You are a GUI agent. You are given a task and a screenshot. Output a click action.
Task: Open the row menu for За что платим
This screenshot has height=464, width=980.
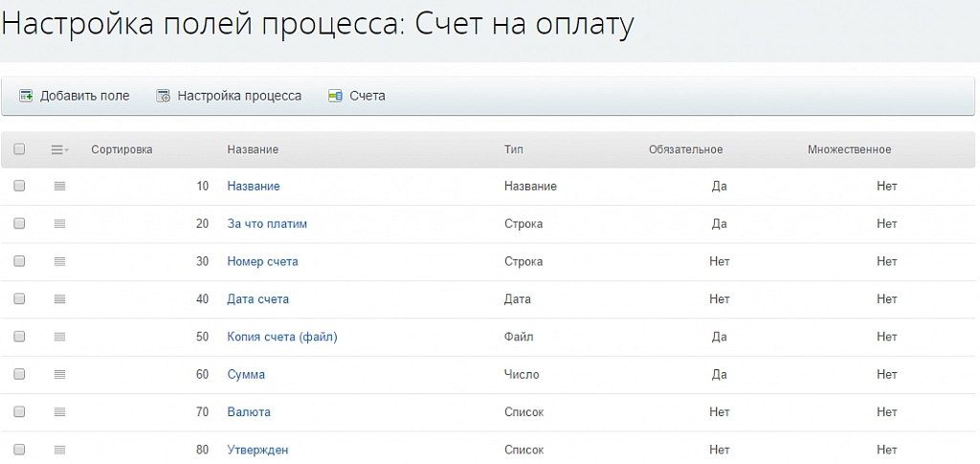pyautogui.click(x=60, y=224)
